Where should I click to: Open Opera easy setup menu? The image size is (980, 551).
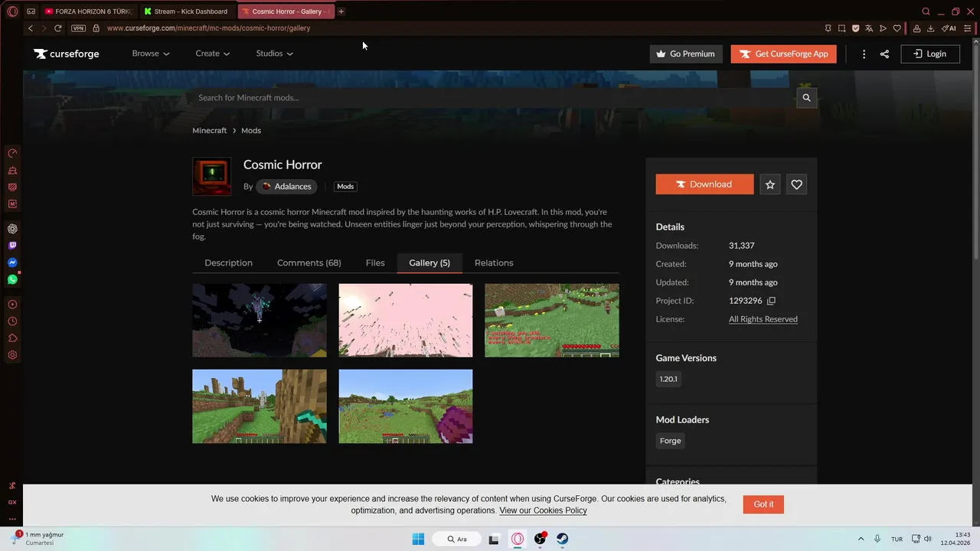pyautogui.click(x=968, y=28)
